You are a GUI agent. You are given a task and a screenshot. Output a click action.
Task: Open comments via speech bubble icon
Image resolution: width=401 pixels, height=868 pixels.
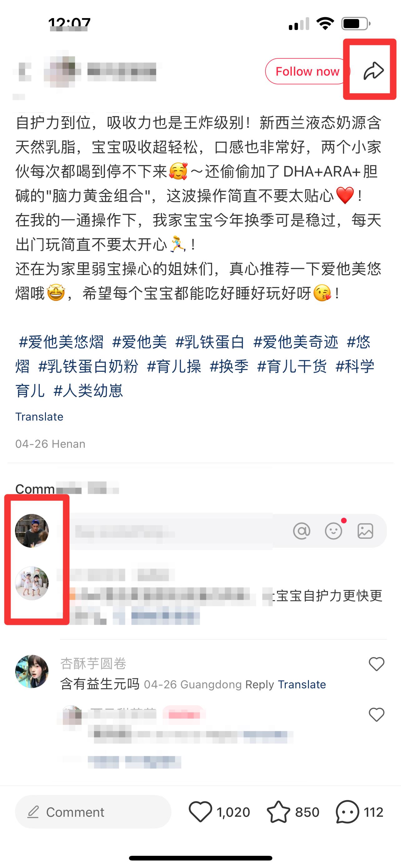point(359,812)
